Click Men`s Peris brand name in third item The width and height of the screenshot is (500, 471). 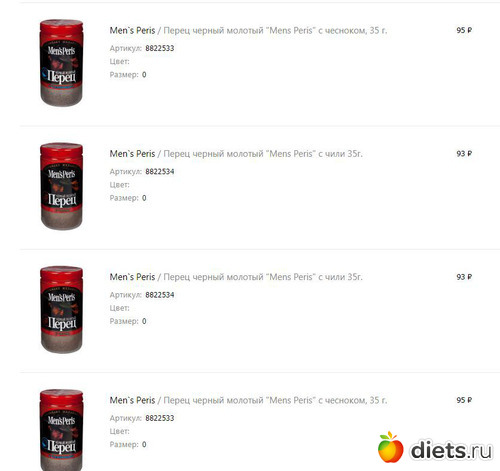tap(132, 277)
